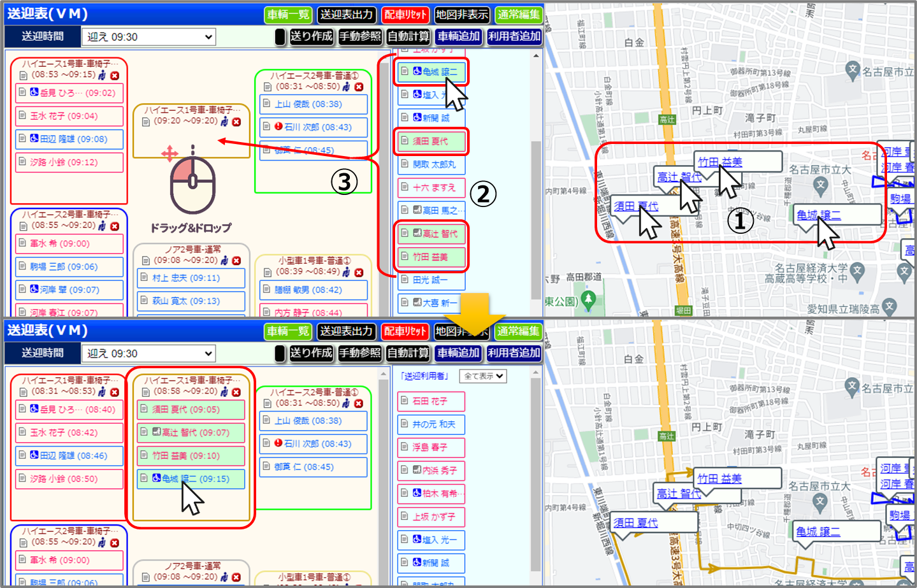Click walker icon on 高辻 智代 (09:07) entry
The image size is (917, 588).
156,432
